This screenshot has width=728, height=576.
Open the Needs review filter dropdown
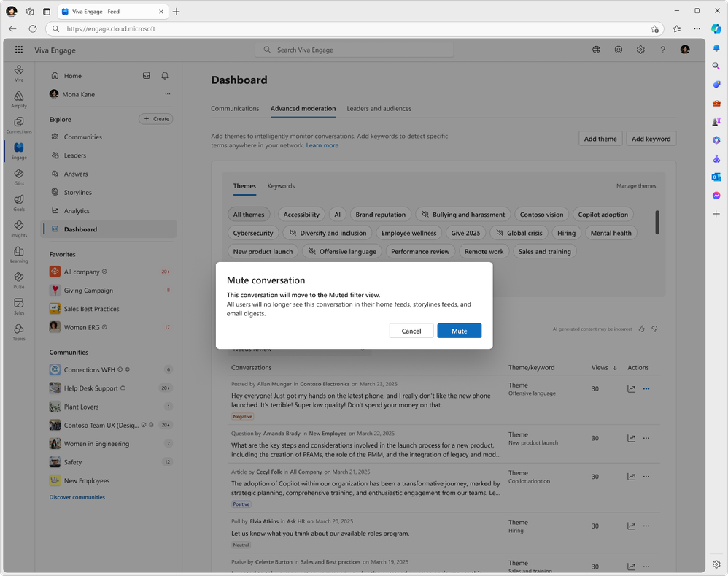[x=299, y=349]
